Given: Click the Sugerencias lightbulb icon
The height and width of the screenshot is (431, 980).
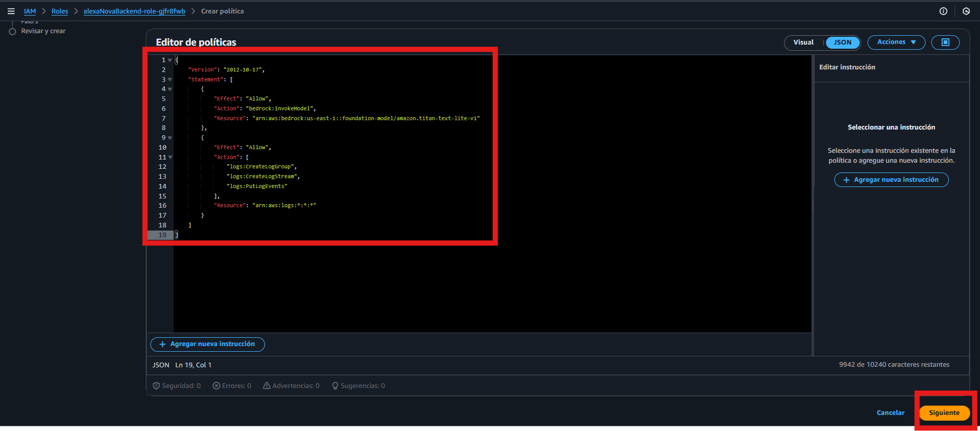Looking at the screenshot, I should coord(335,386).
